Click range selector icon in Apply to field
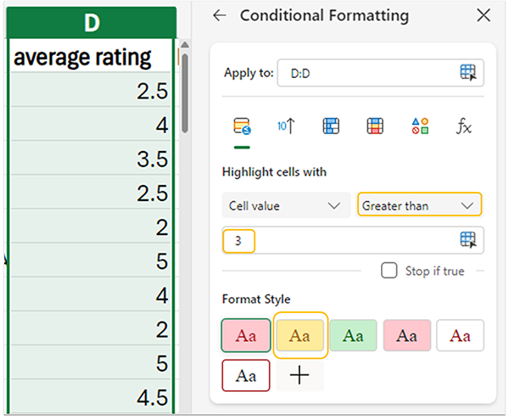The height and width of the screenshot is (420, 509). click(x=468, y=73)
